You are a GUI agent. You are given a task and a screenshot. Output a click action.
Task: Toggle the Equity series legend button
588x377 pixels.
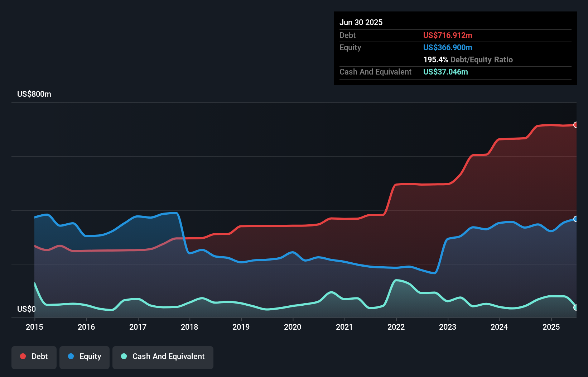click(x=85, y=357)
